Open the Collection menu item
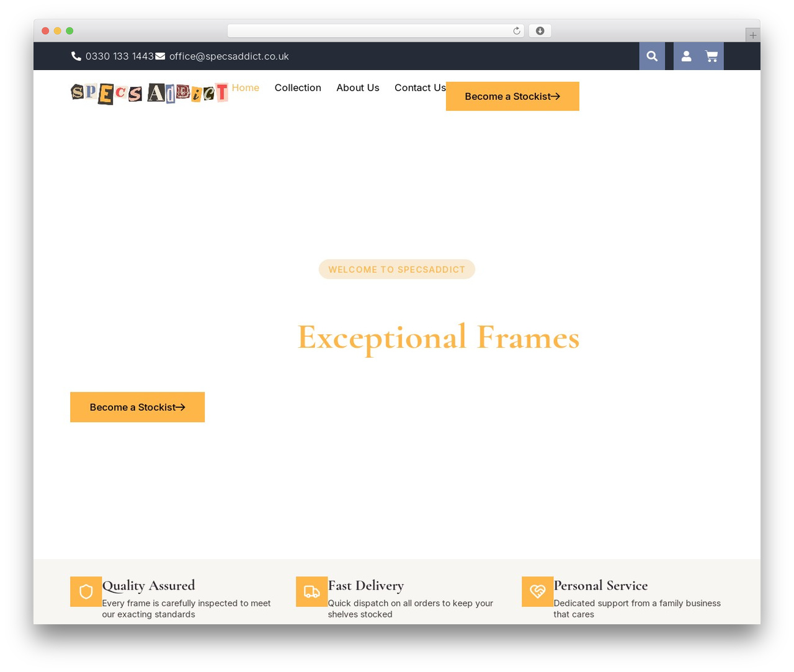 [298, 88]
